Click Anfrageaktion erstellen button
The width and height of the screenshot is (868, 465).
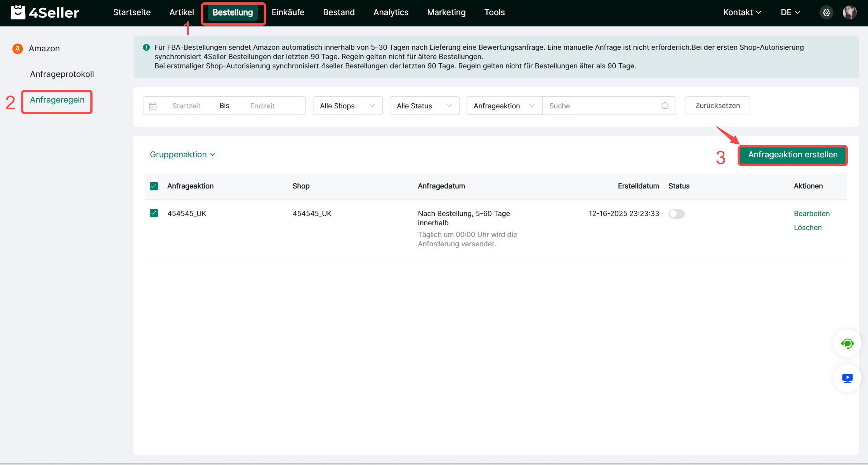point(792,155)
